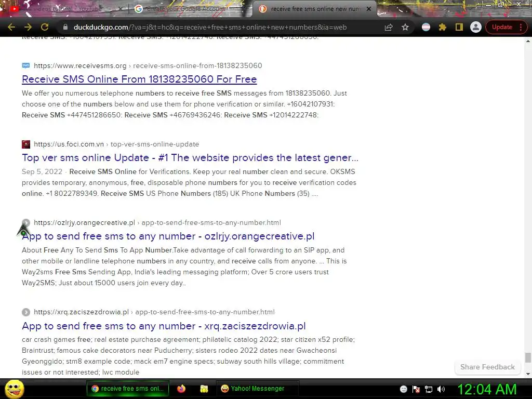Click the share page icon in address bar
Viewport: 532px width, 399px height.
389,27
